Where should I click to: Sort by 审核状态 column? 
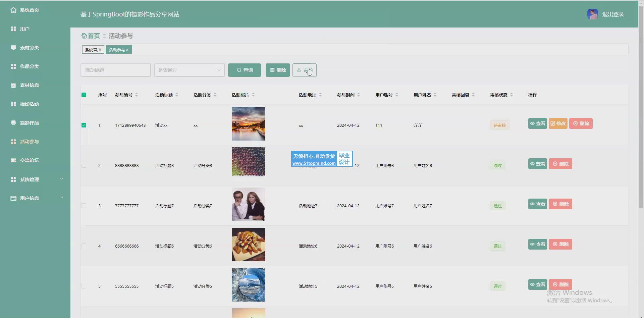click(x=512, y=95)
